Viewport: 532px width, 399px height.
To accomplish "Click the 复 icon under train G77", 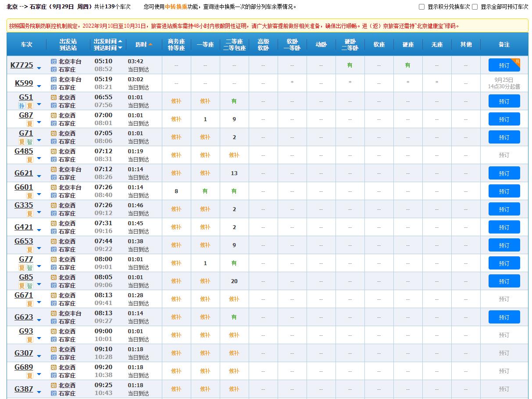I will (x=21, y=267).
